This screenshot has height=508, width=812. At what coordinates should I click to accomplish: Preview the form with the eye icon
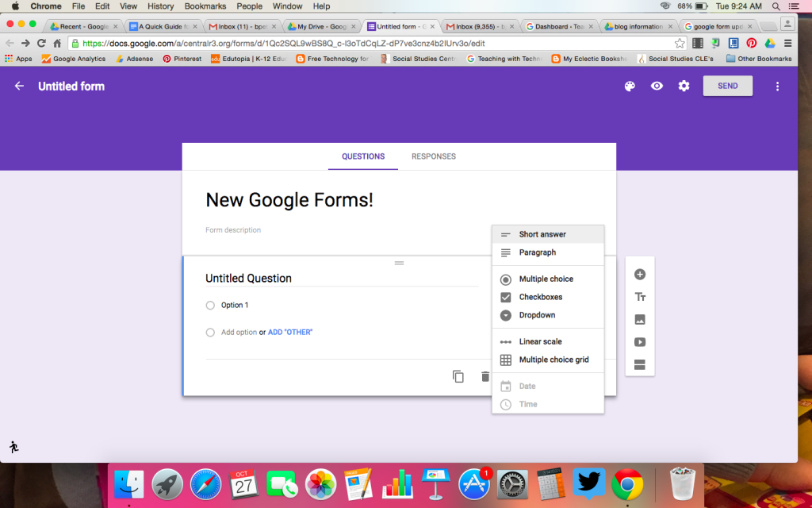click(657, 86)
